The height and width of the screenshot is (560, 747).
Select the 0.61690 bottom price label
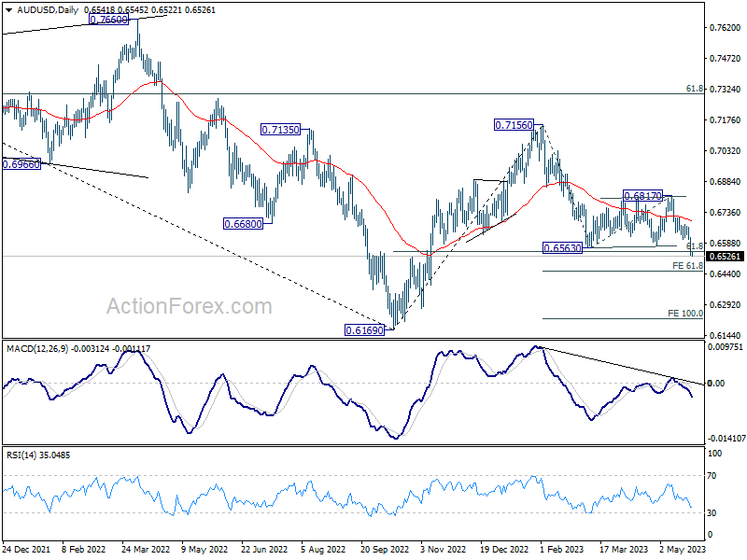coord(364,330)
